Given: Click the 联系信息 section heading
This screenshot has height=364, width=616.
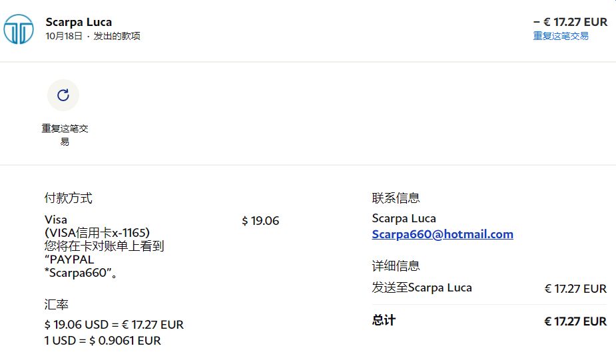Looking at the screenshot, I should coord(396,198).
